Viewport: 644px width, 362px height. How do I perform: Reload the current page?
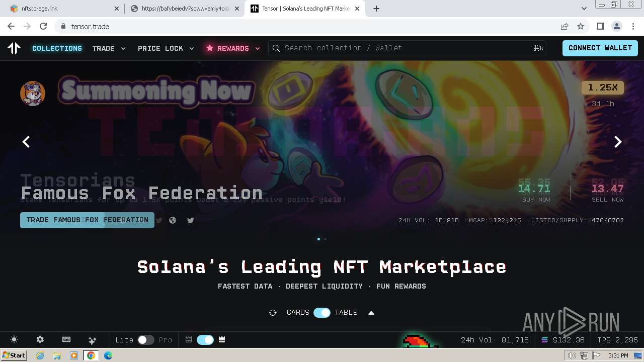[43, 26]
